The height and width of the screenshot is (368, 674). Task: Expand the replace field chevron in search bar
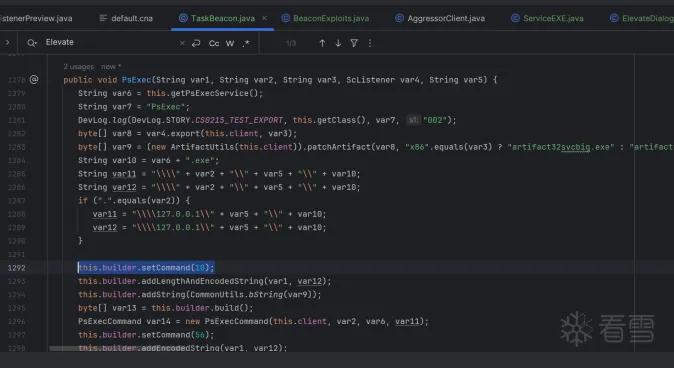coord(7,42)
